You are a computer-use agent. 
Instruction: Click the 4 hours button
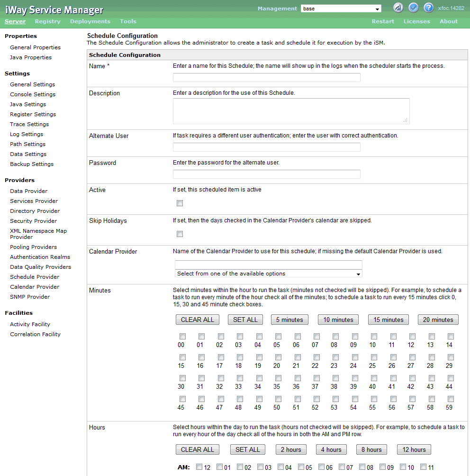pos(331,449)
